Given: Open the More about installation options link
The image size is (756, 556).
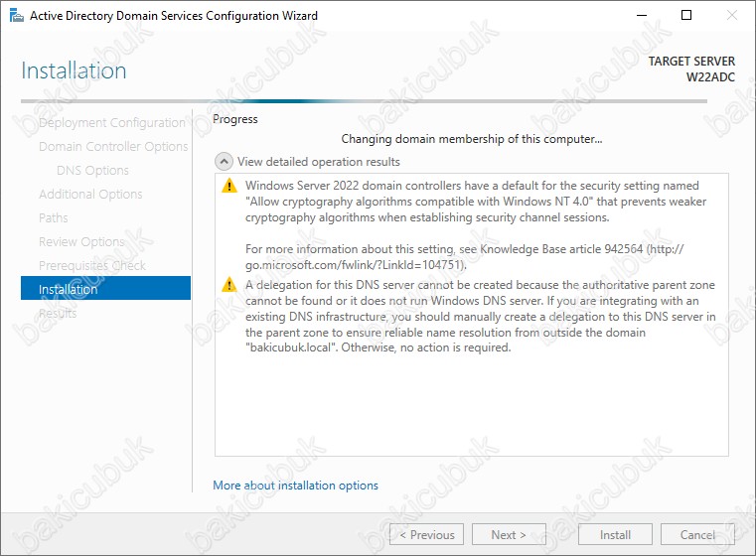Looking at the screenshot, I should point(296,486).
